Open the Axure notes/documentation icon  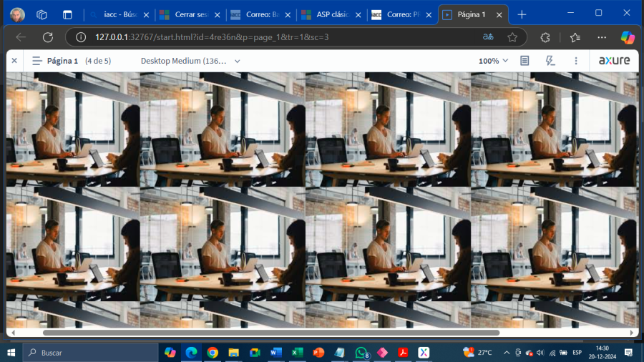click(525, 61)
